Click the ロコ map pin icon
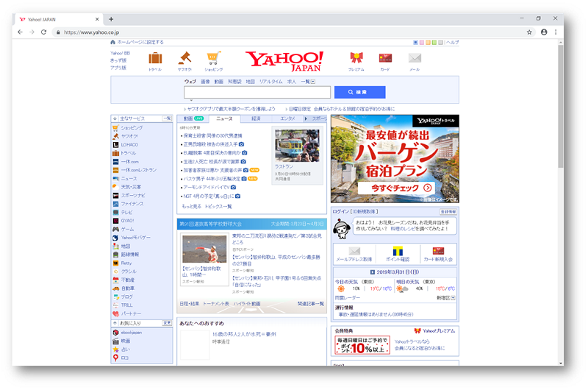Image resolution: width=588 pixels, height=390 pixels. [116, 358]
